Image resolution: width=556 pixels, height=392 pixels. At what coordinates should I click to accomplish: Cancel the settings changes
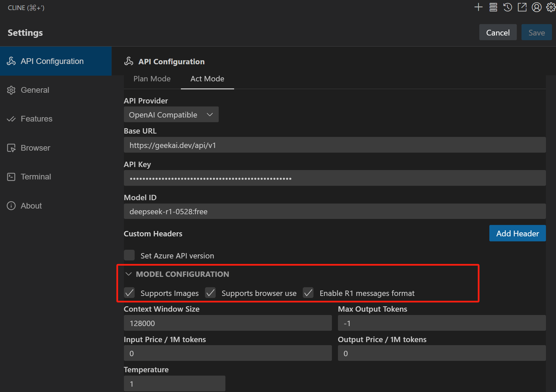pos(498,32)
